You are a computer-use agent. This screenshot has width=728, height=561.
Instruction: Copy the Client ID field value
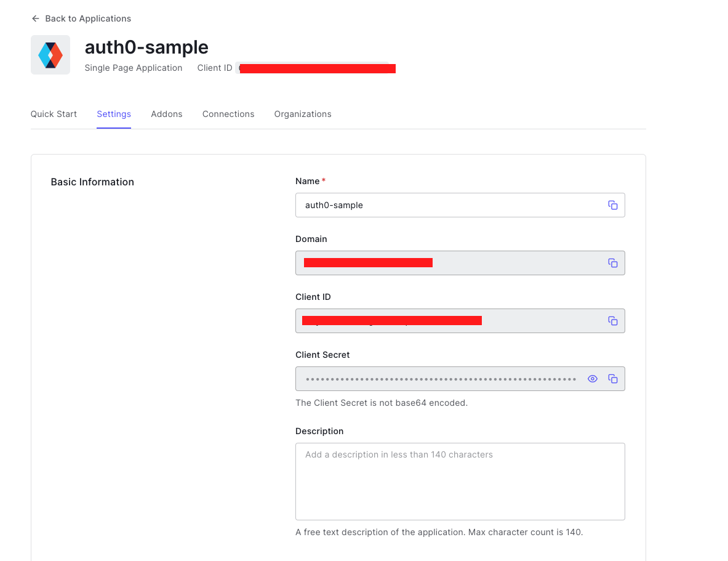[613, 321]
